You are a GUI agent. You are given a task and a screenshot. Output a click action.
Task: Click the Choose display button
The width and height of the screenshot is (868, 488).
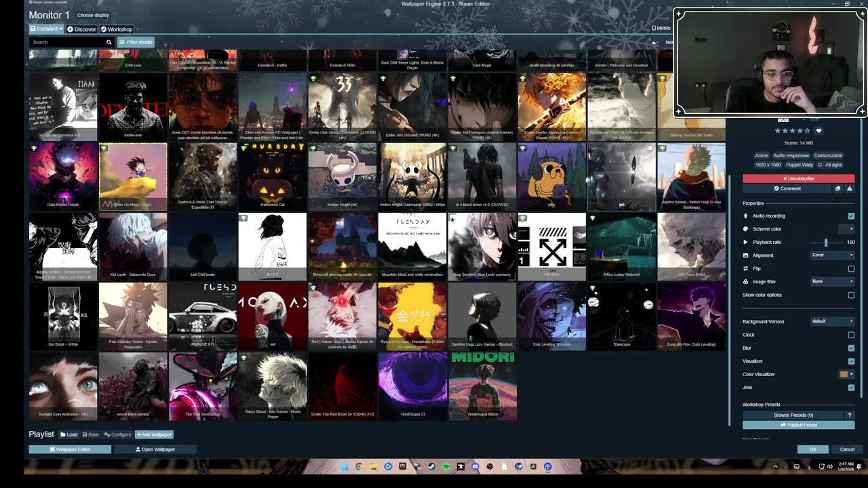point(93,15)
